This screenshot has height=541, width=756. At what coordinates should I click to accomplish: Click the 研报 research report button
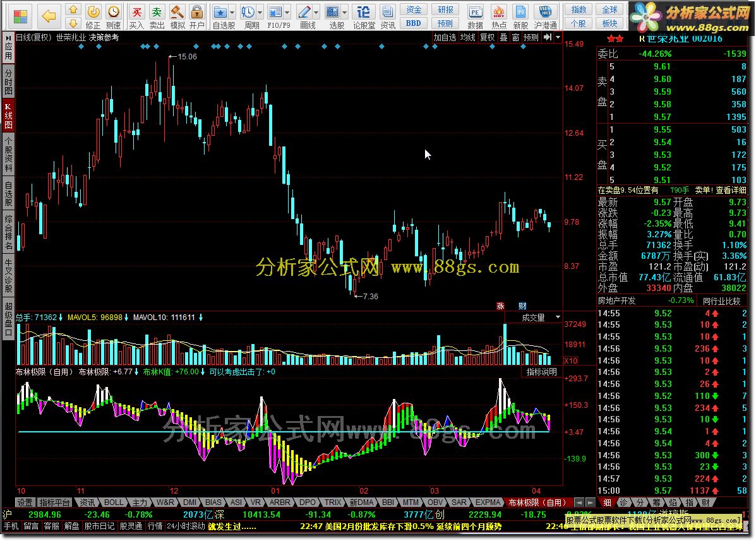(x=445, y=9)
